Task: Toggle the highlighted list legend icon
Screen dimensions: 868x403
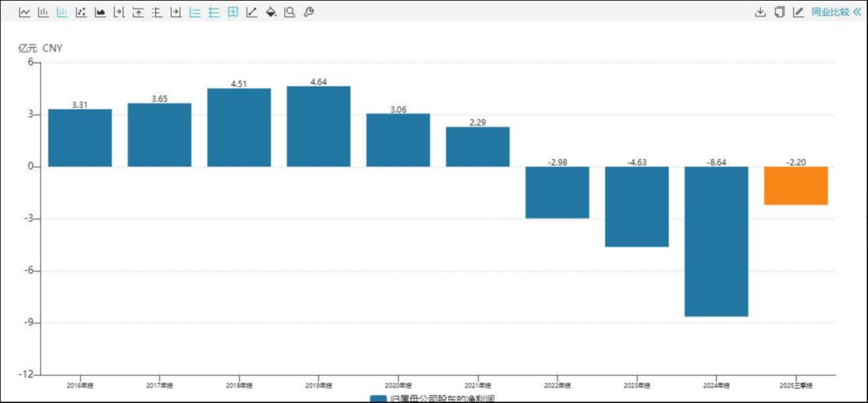Action: pos(195,12)
